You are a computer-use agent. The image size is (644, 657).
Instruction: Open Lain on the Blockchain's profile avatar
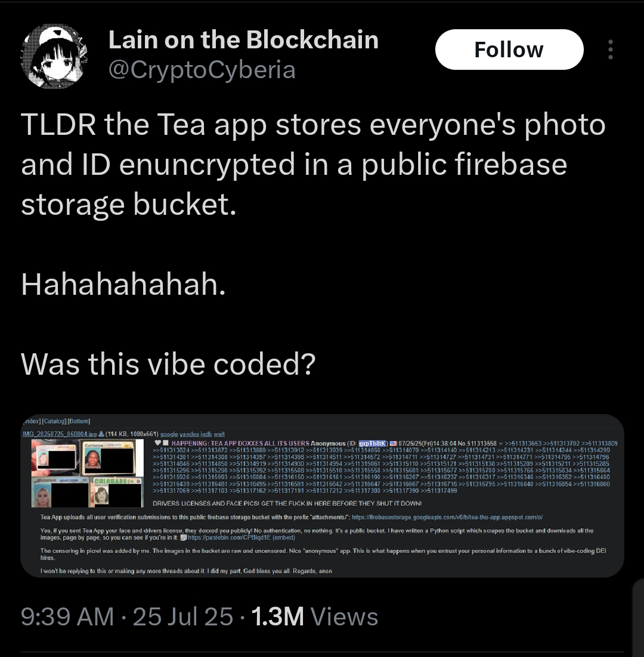(x=54, y=55)
